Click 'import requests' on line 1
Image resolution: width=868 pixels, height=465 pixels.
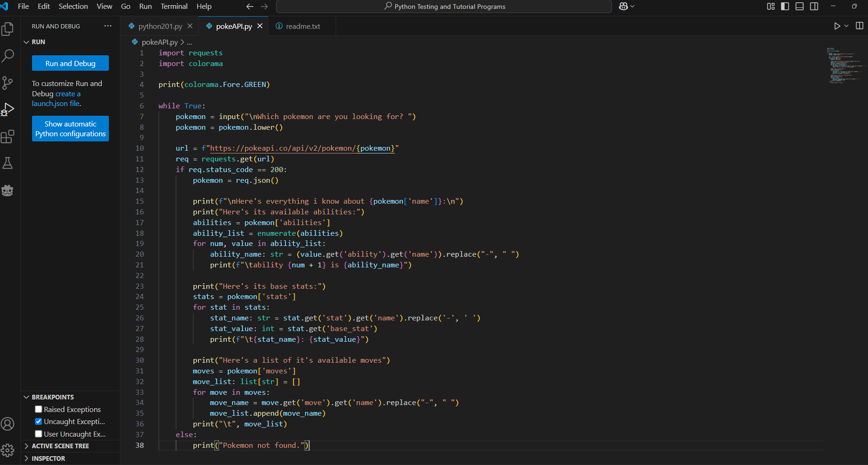[191, 53]
